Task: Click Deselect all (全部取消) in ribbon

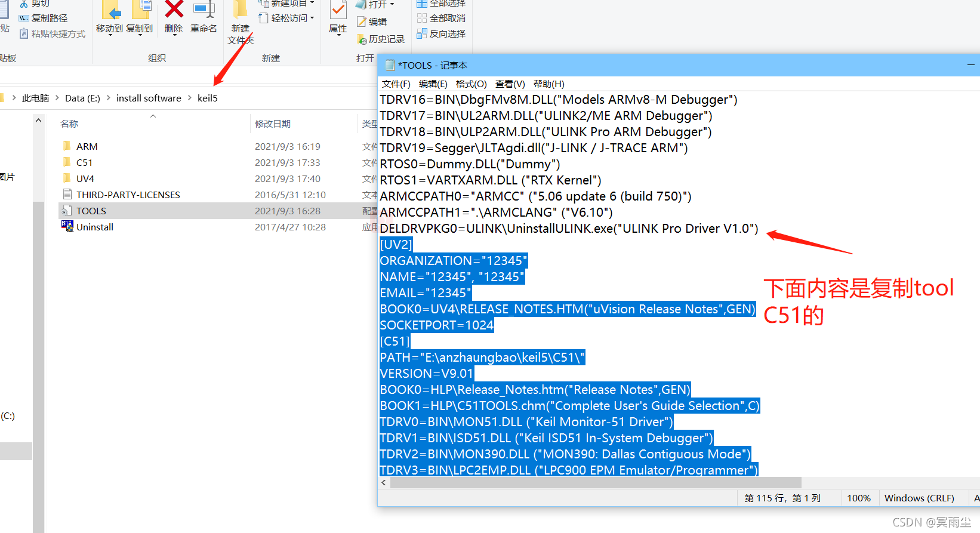Action: 441,19
